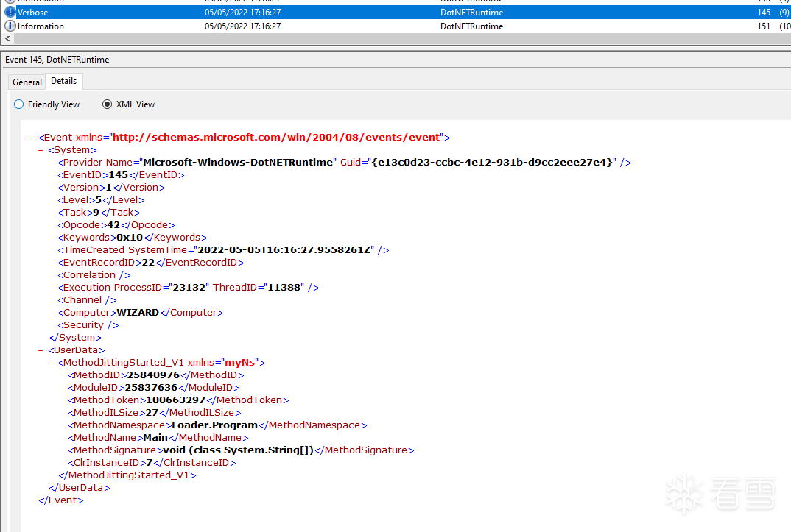
Task: Switch to the Details tab
Action: point(64,81)
